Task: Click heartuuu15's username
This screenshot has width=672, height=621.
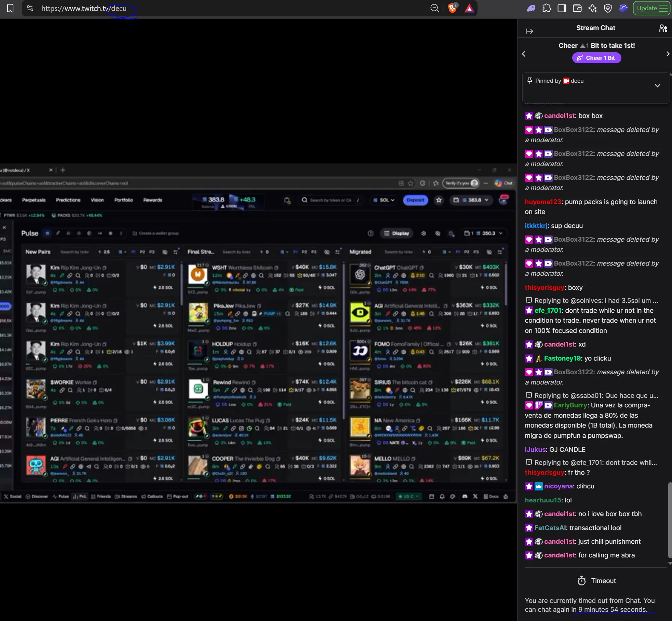Action: [x=543, y=500]
